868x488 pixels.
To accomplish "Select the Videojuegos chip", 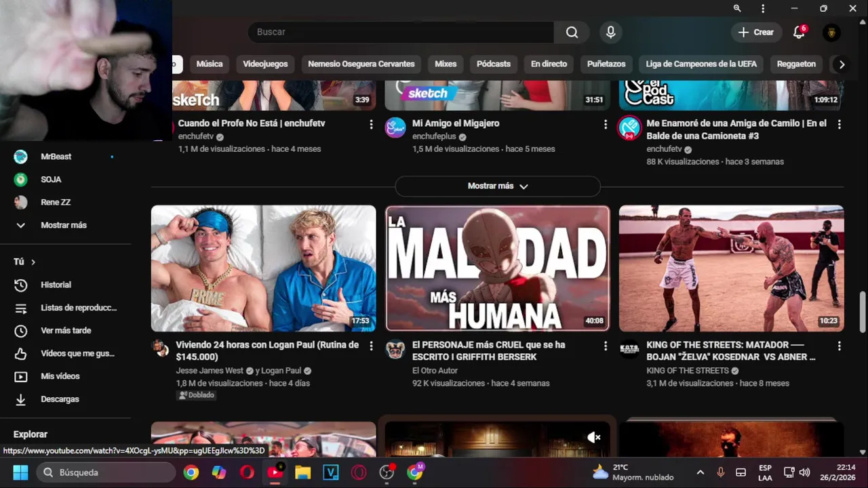I will tap(265, 64).
